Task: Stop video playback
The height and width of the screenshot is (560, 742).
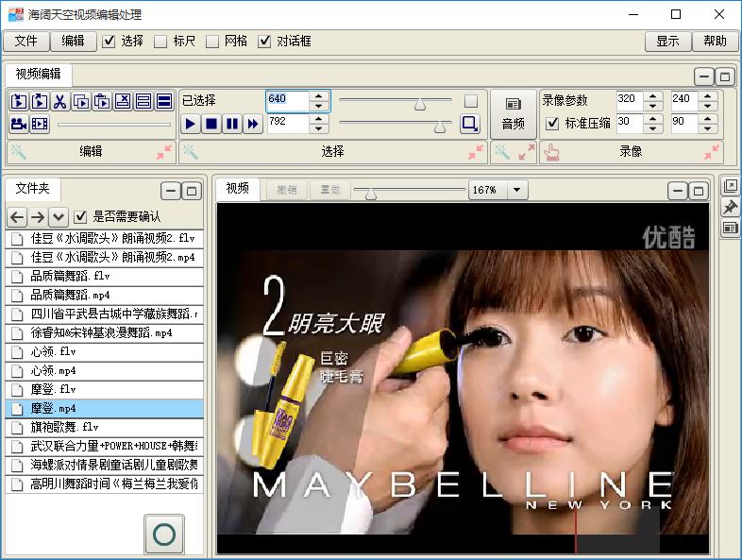Action: click(x=211, y=124)
